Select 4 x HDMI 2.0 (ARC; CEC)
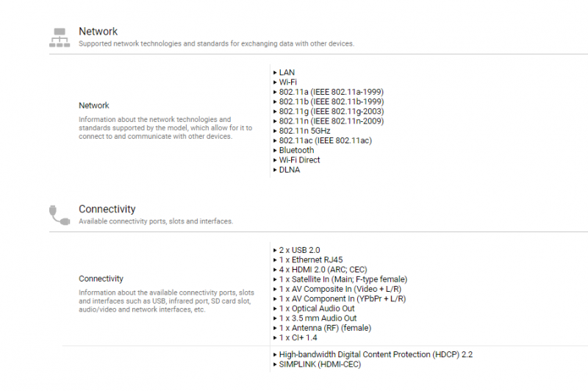 point(326,270)
